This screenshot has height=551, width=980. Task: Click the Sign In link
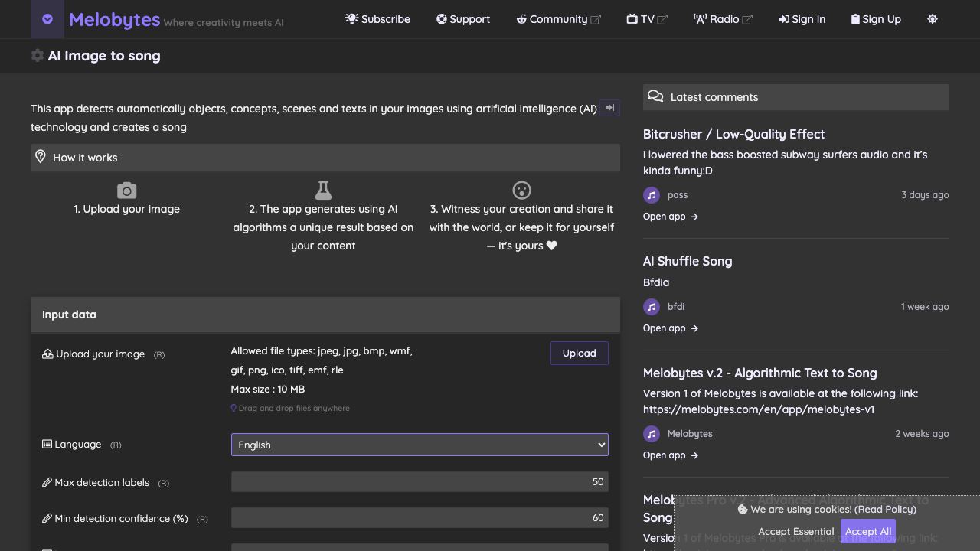802,19
